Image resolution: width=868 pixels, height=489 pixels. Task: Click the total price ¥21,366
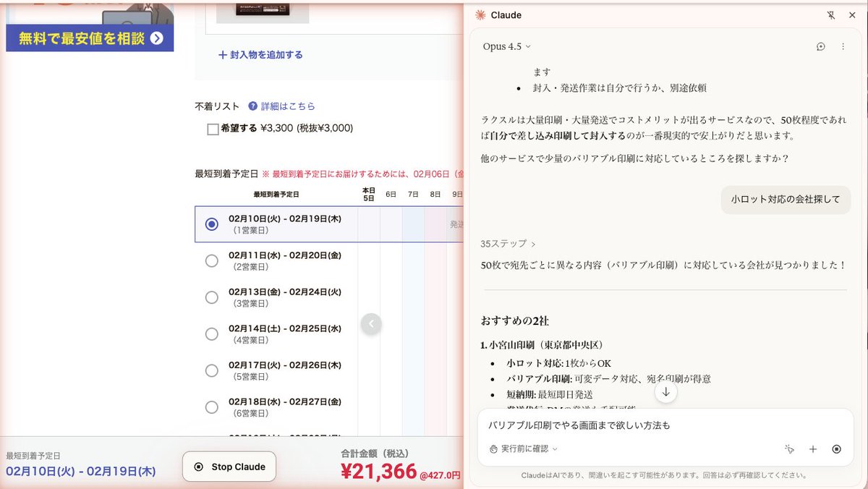pos(378,472)
